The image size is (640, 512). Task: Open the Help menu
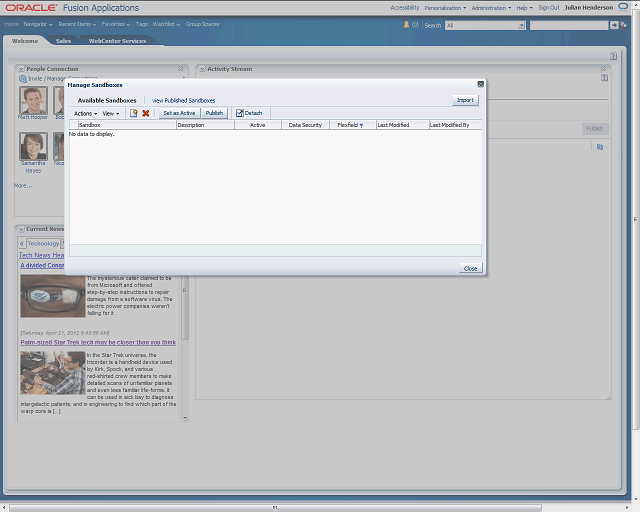pos(524,8)
